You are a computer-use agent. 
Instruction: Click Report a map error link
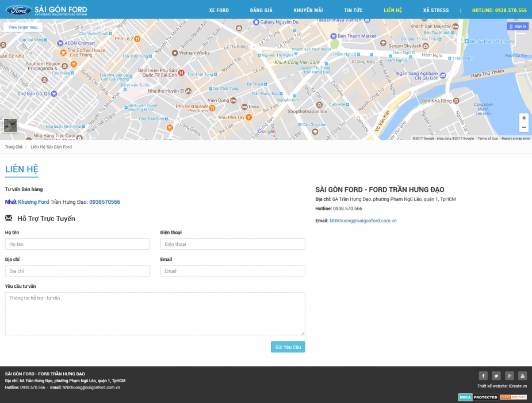click(x=515, y=139)
